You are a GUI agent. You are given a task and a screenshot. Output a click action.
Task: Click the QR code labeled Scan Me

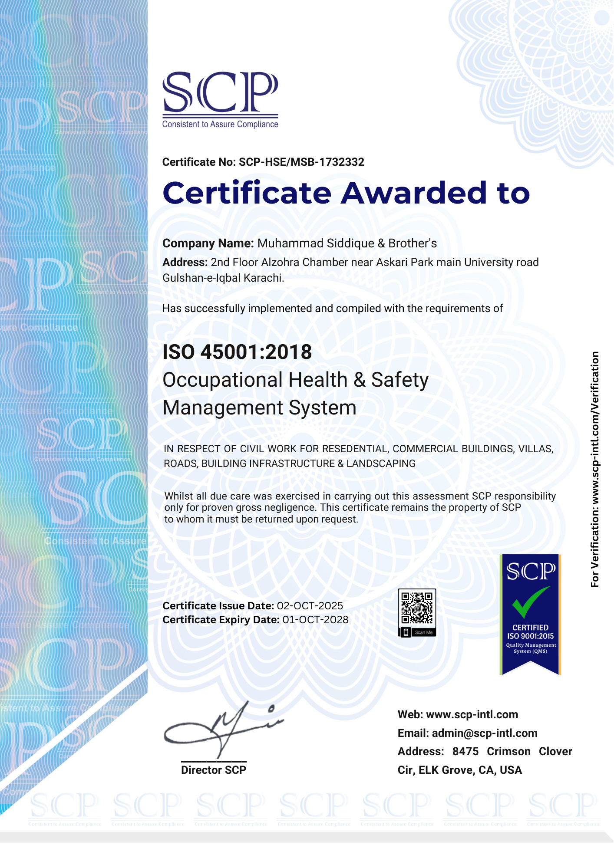pyautogui.click(x=417, y=613)
